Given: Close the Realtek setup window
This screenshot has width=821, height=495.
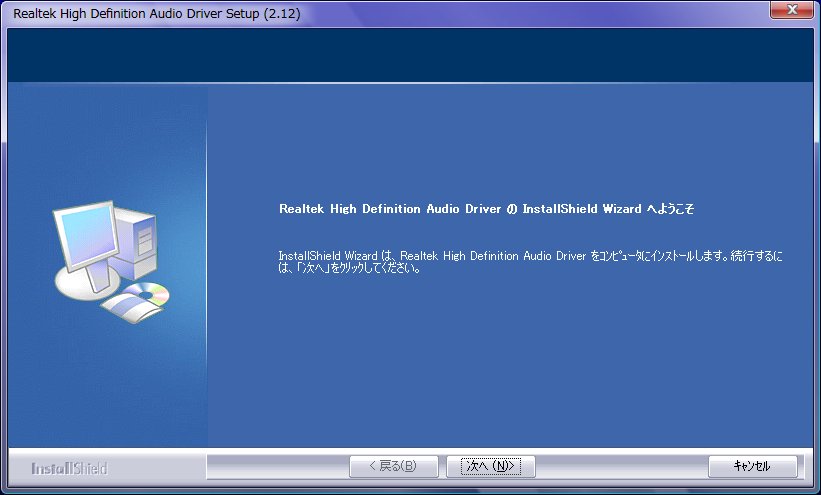Looking at the screenshot, I should (x=792, y=9).
